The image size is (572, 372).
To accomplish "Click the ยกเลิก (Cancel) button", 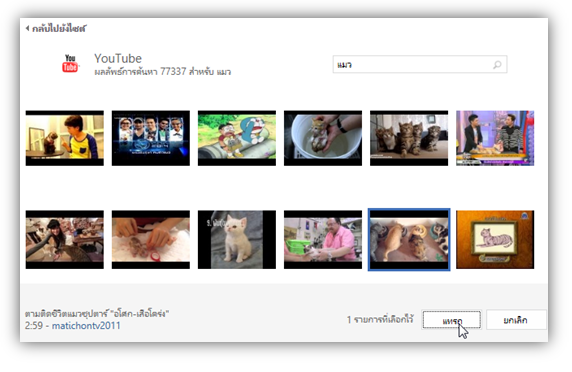I will click(x=516, y=320).
